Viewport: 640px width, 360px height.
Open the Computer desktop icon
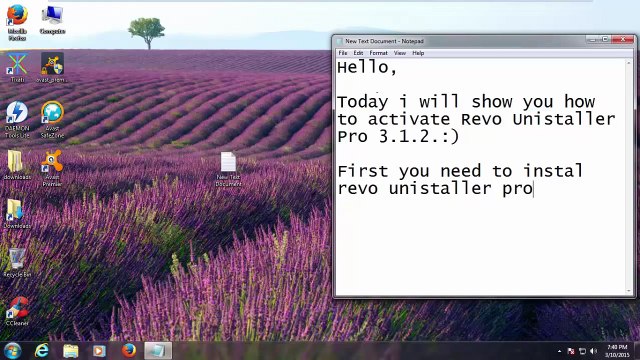pyautogui.click(x=52, y=20)
